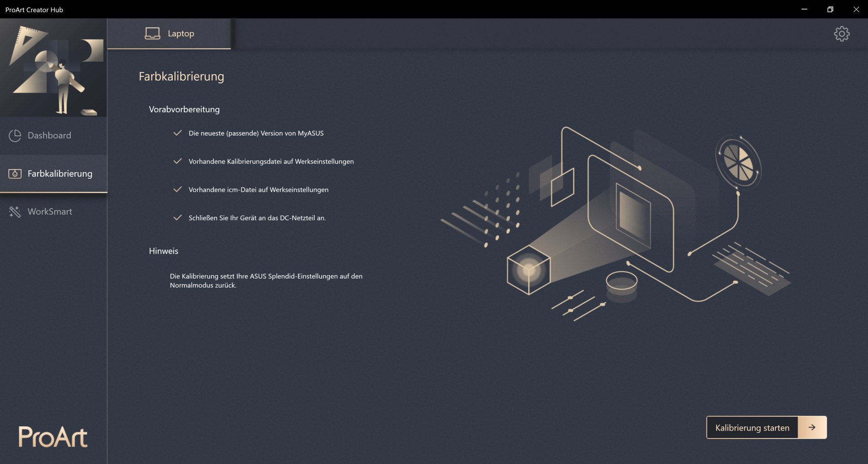Open the Dashboard menu item

[x=53, y=136]
